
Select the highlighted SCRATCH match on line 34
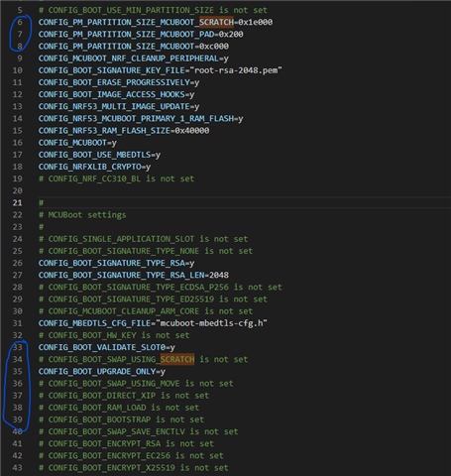[177, 359]
